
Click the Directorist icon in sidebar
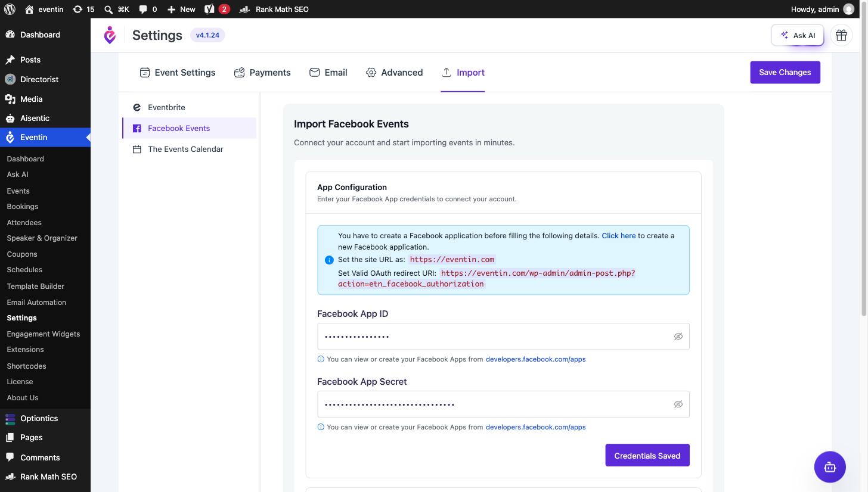10,79
